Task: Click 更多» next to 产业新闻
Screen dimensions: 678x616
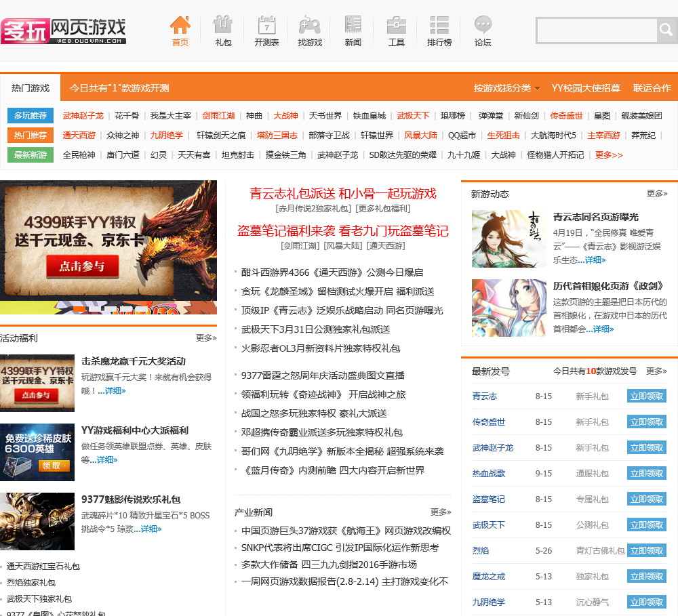Action: point(441,512)
